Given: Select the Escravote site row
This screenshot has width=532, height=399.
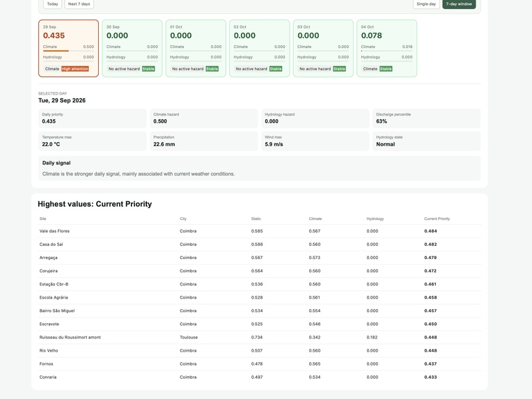Looking at the screenshot, I should pyautogui.click(x=260, y=324).
